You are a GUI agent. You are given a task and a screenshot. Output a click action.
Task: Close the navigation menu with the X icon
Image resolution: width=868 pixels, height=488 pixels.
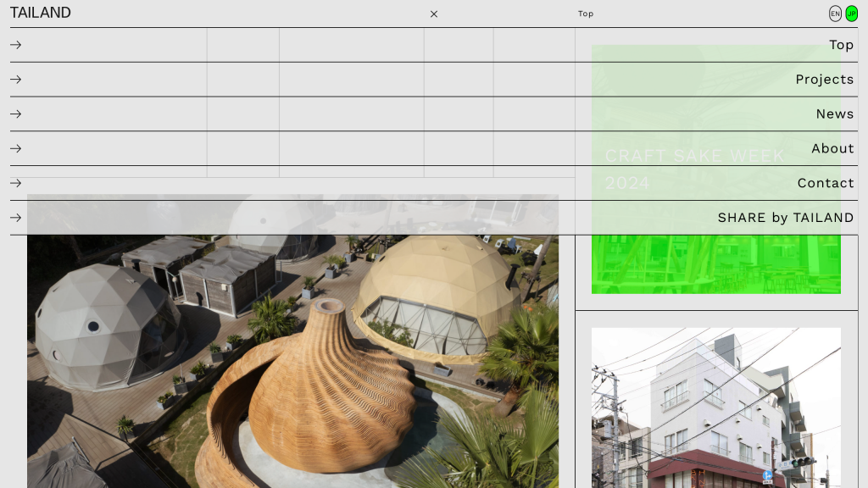434,14
